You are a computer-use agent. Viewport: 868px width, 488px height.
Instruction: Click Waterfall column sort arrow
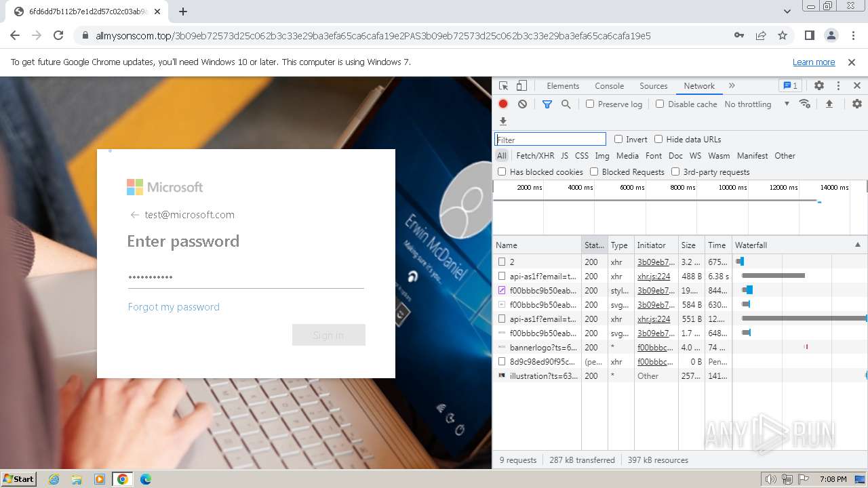[857, 245]
